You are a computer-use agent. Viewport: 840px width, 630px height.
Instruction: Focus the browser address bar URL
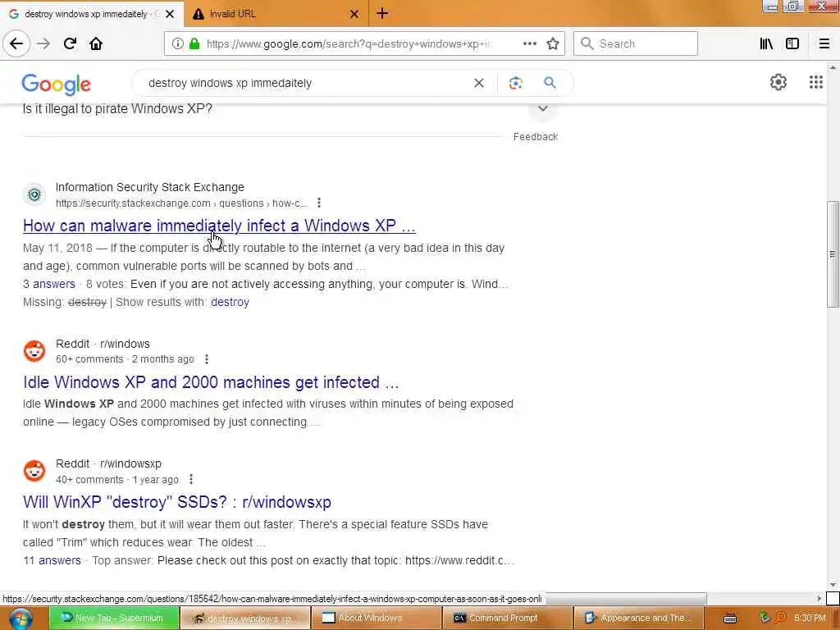348,43
